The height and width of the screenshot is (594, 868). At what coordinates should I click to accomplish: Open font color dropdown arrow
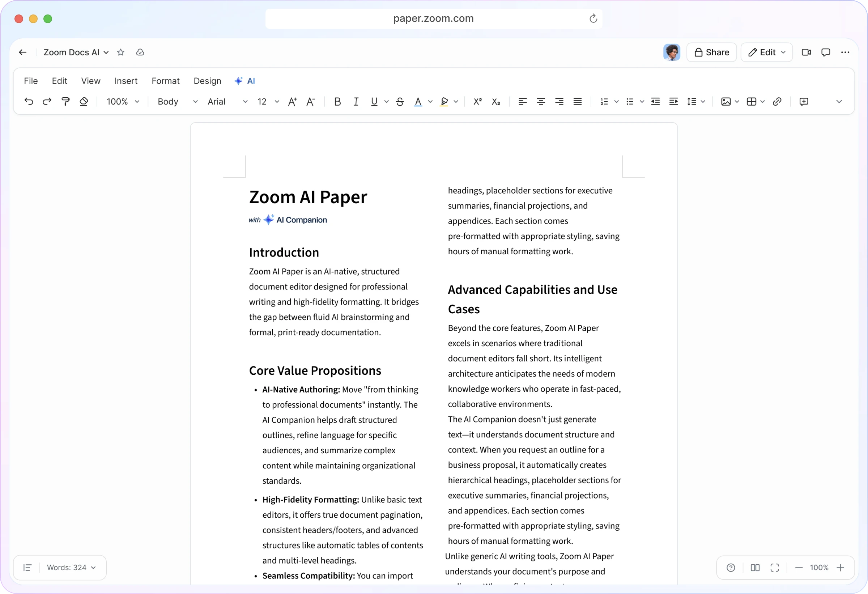point(430,102)
